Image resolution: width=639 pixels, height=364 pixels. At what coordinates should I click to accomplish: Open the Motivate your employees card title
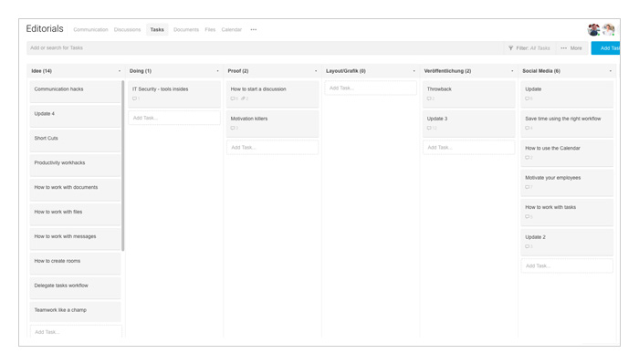tap(552, 178)
